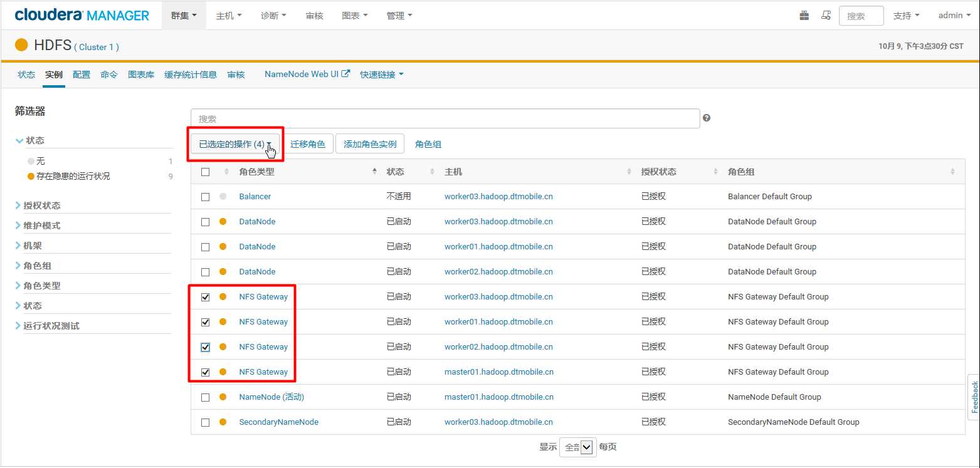Switch to the 命令 tab
The width and height of the screenshot is (980, 468).
coord(108,75)
